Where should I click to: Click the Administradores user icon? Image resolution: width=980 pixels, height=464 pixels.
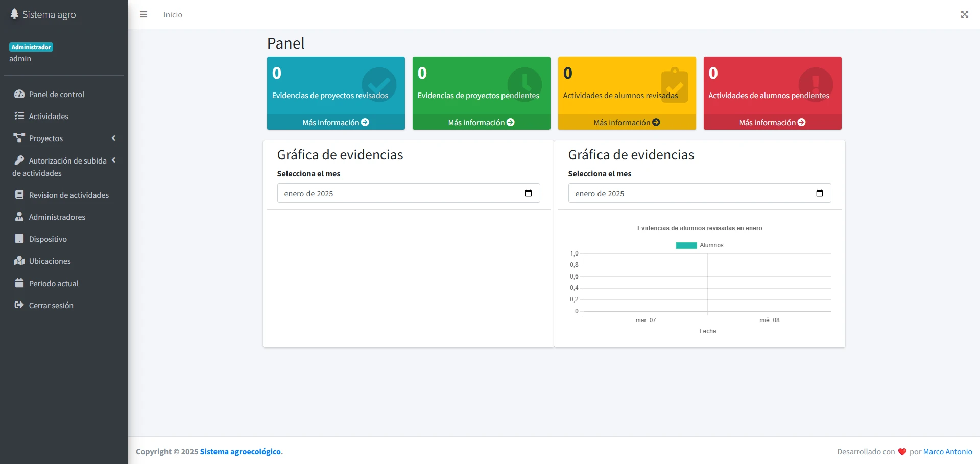coord(19,217)
